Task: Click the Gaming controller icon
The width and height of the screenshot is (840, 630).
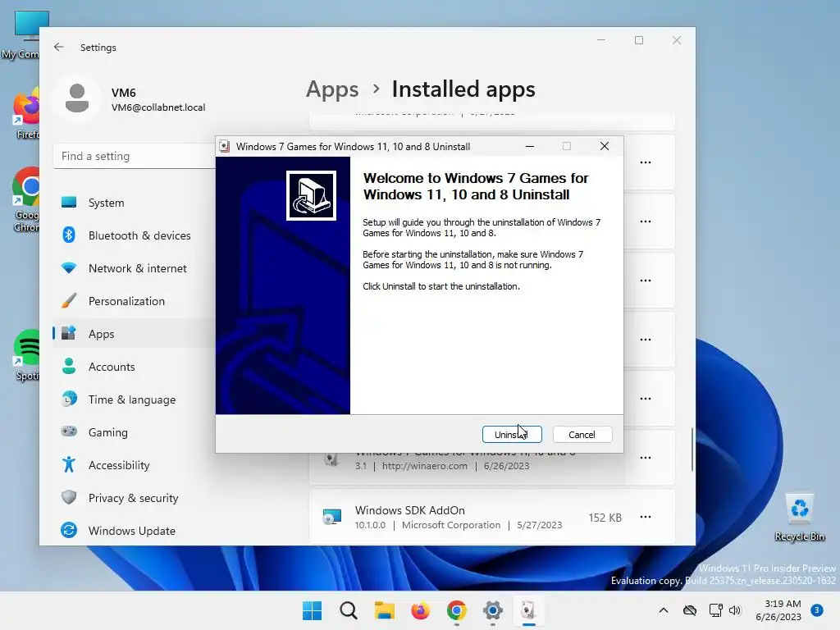Action: [x=69, y=431]
